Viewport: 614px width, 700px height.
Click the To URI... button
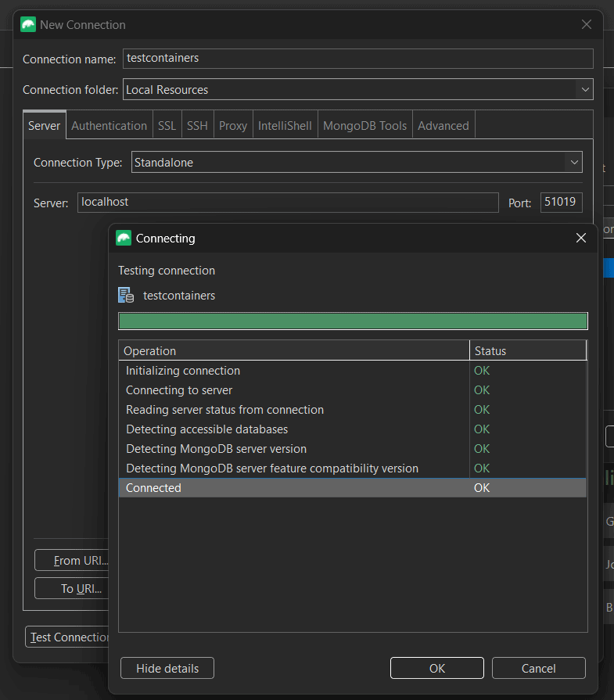(x=72, y=588)
